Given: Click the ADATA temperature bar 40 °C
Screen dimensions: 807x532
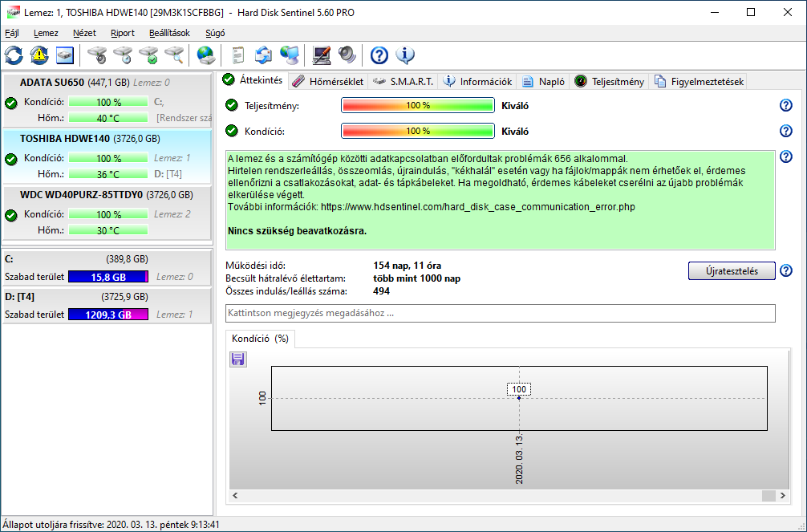Looking at the screenshot, I should [108, 118].
